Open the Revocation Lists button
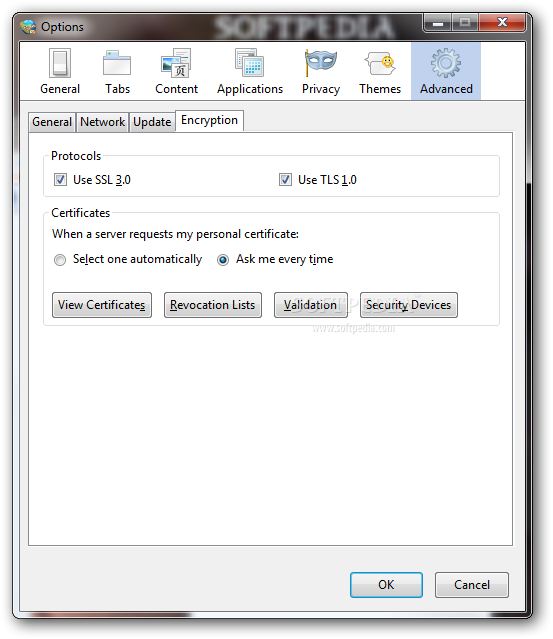553x639 pixels. [x=213, y=305]
